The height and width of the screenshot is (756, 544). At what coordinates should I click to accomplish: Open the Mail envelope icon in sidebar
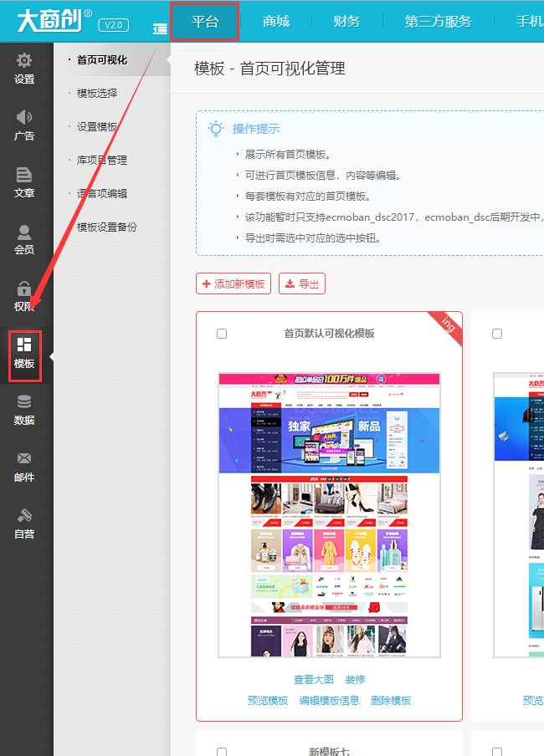pos(24,460)
